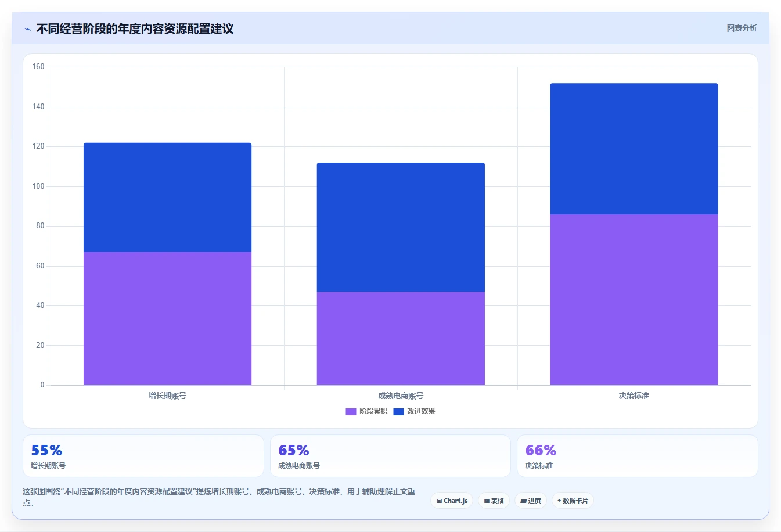Image resolution: width=781 pixels, height=532 pixels.
Task: Select the 65% 成熟电商账号 stat card
Action: click(390, 456)
